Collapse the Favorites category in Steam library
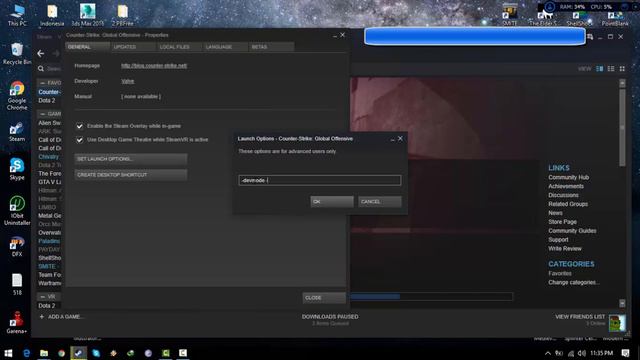The image size is (640, 360). pos(42,83)
